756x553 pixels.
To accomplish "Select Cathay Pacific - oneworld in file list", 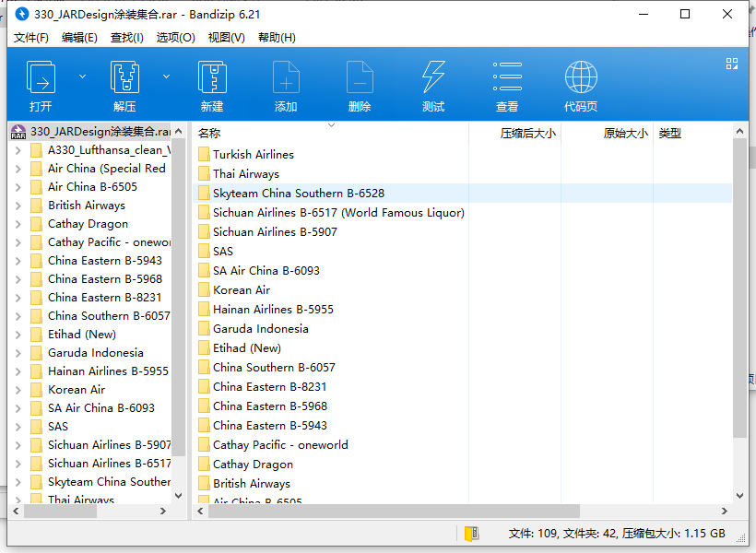I will [x=280, y=445].
